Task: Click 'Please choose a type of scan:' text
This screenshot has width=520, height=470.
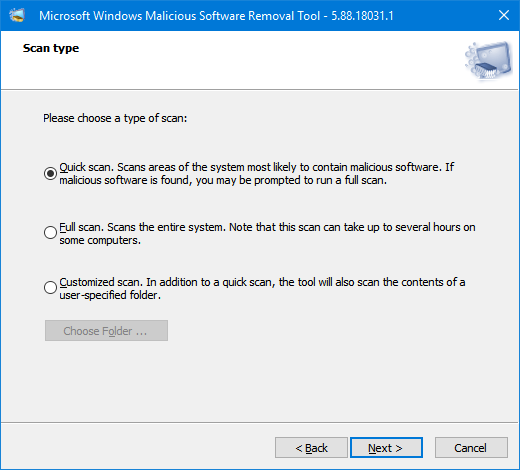Action: tap(115, 118)
